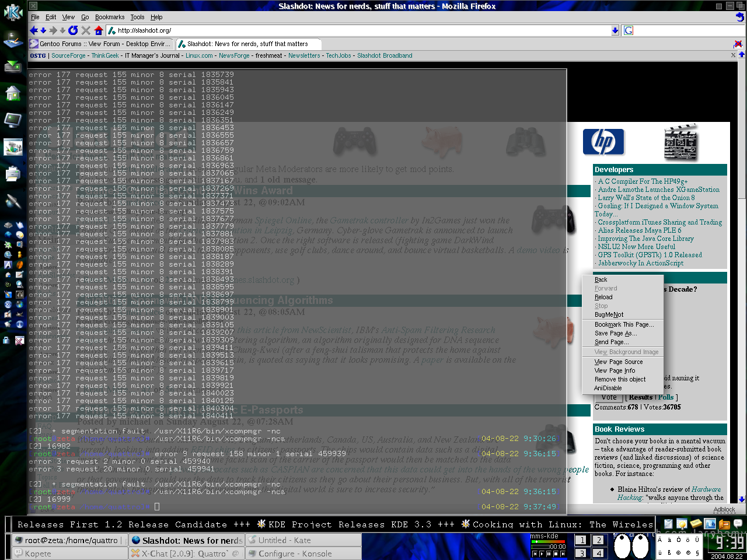Click the Firefox throbber activity icon
Image resolution: width=747 pixels, height=560 pixels.
(739, 17)
